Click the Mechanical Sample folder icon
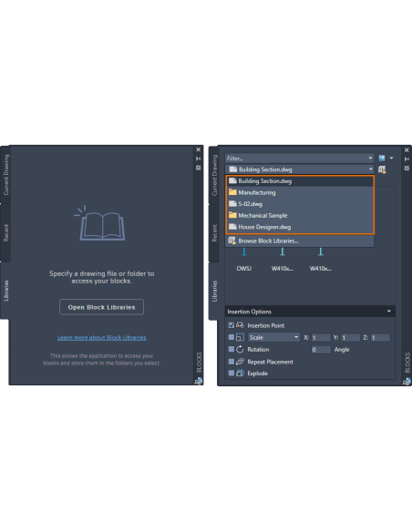Viewport: 412px width, 532px height. pos(232,215)
